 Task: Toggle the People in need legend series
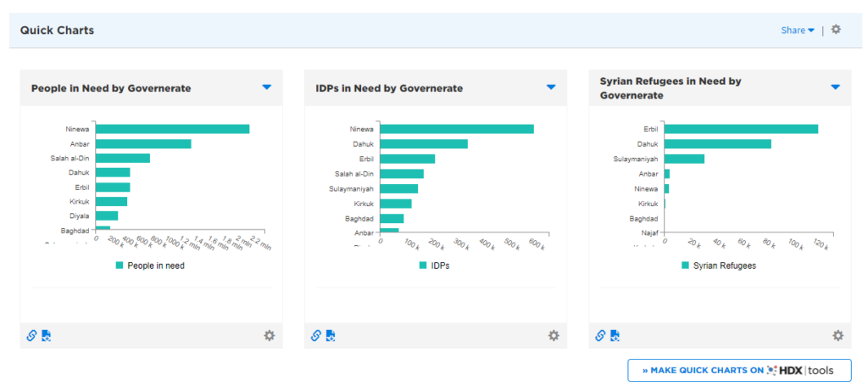pos(150,266)
